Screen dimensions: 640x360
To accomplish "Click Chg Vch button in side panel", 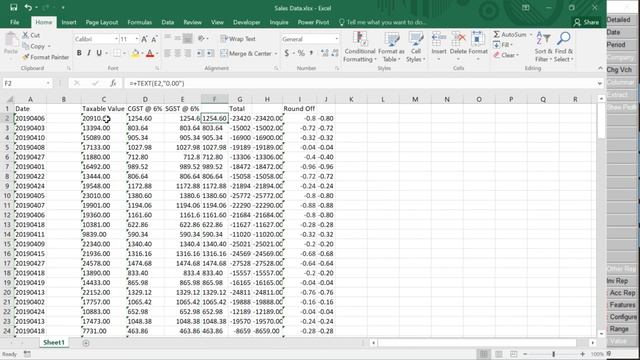I will click(620, 70).
